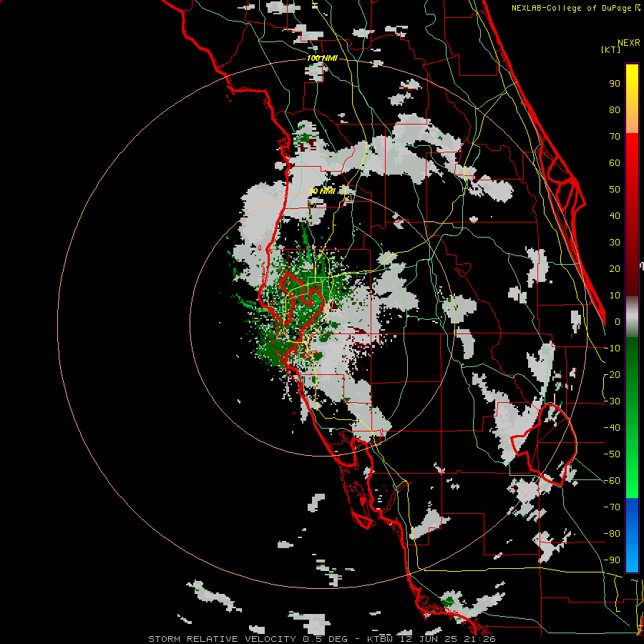The image size is (644, 644).
Task: Select the -90 knot scale label
Action: (612, 560)
